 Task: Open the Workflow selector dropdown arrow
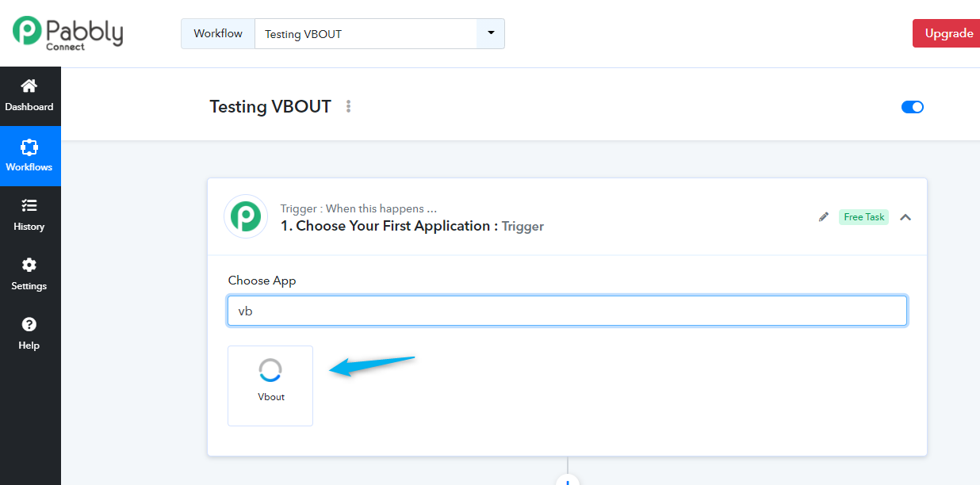[x=491, y=33]
